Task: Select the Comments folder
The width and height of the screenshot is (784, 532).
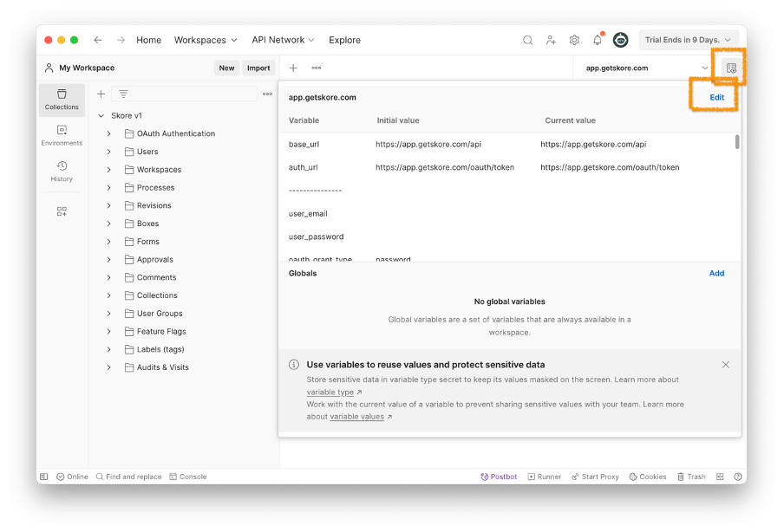Action: coord(156,277)
